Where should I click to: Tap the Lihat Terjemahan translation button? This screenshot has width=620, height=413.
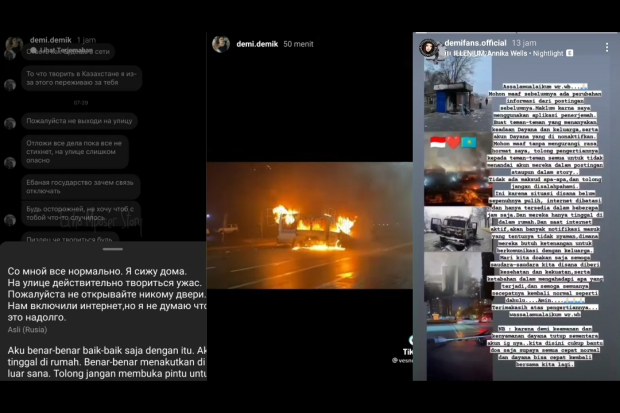coord(62,50)
